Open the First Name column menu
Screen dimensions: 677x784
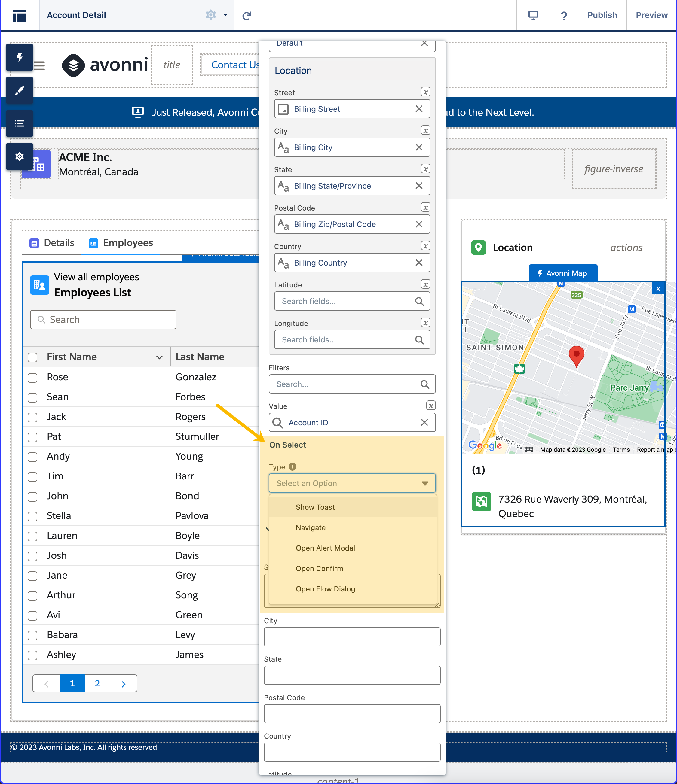(x=159, y=357)
